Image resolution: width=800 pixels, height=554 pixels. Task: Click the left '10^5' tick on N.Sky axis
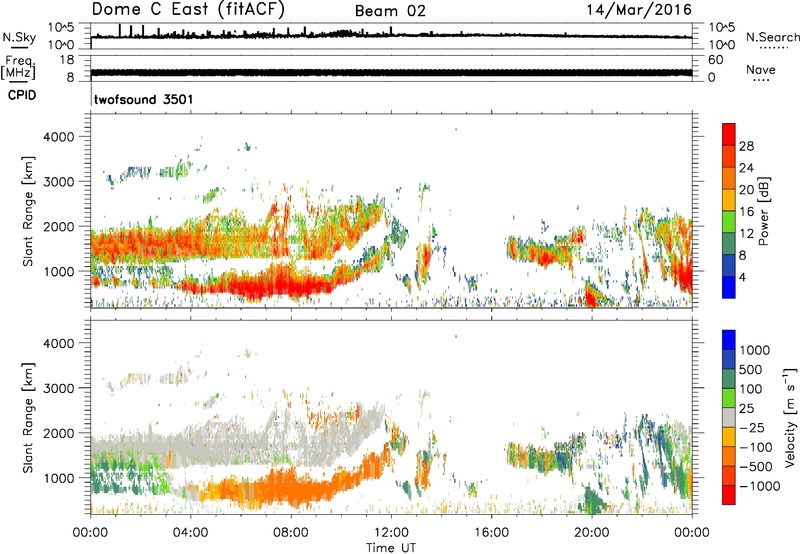(61, 27)
